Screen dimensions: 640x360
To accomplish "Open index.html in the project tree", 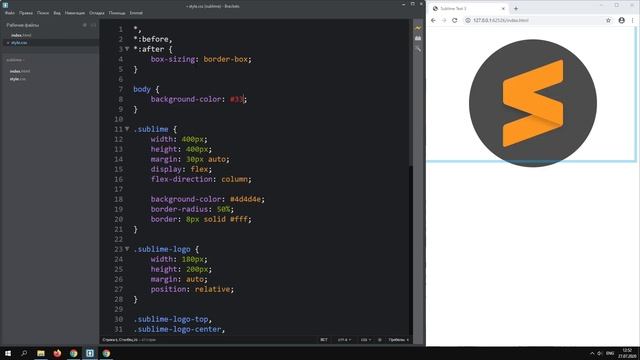I will pyautogui.click(x=20, y=71).
